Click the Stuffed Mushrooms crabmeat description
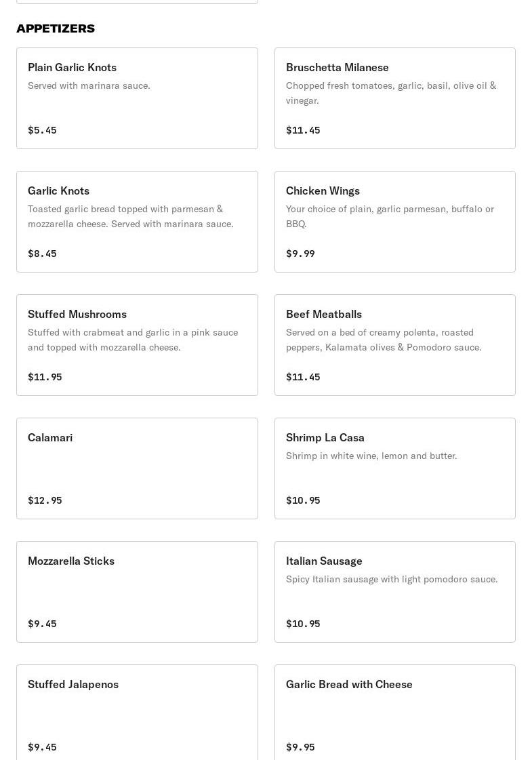 coord(133,340)
